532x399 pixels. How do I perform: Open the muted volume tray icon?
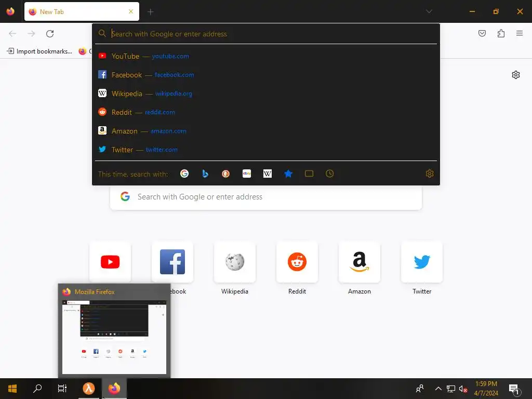[463, 389]
